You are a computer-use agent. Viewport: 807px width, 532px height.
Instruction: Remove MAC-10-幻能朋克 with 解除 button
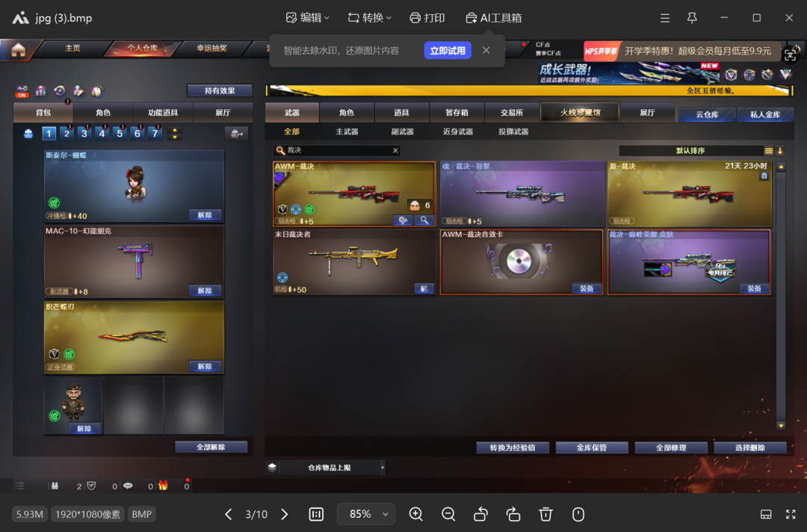click(x=205, y=291)
